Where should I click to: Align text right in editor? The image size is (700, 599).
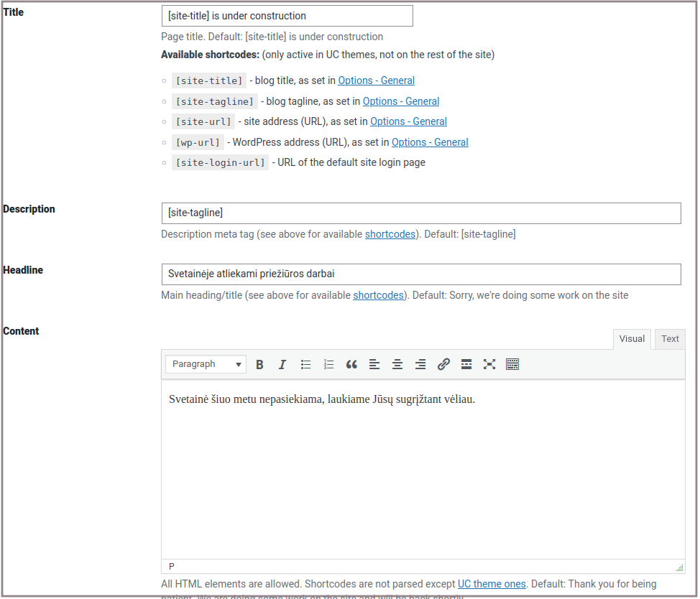click(x=420, y=365)
